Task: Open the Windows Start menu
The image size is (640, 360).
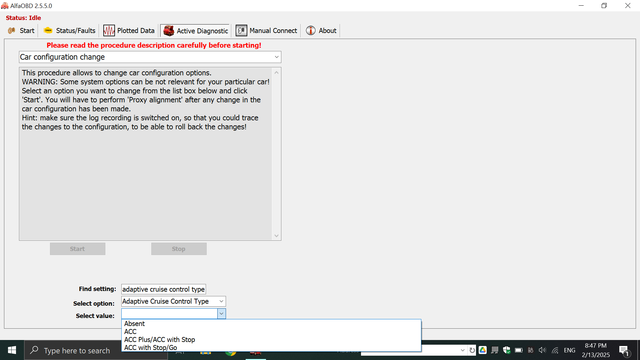Action: pyautogui.click(x=12, y=350)
